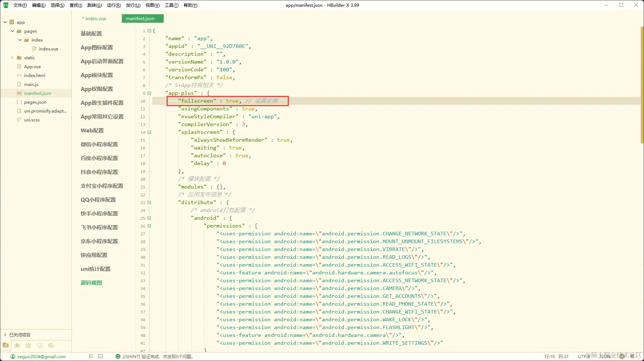Click the index folder icon in tree
Screen dimensions: 644x361
26,40
